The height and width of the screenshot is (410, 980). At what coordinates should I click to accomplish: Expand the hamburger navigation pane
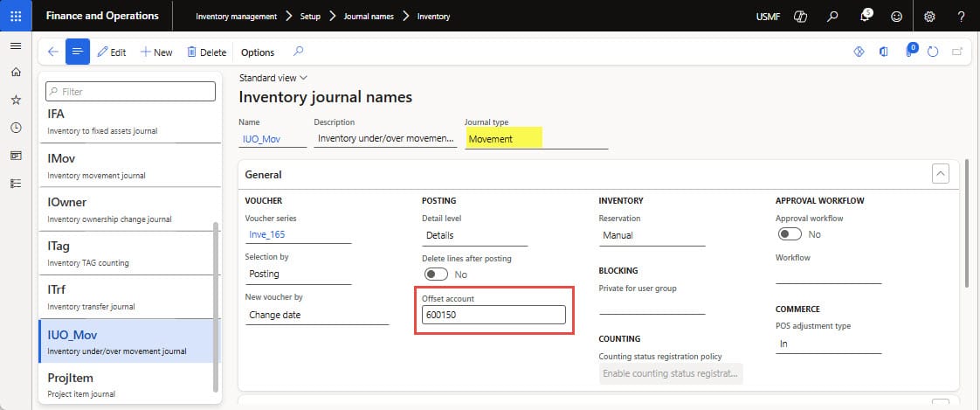[17, 45]
